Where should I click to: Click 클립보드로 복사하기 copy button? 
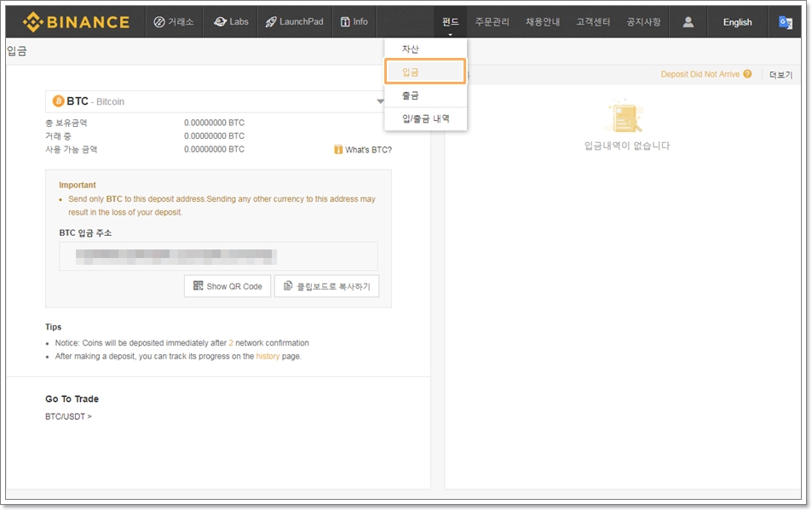[327, 286]
